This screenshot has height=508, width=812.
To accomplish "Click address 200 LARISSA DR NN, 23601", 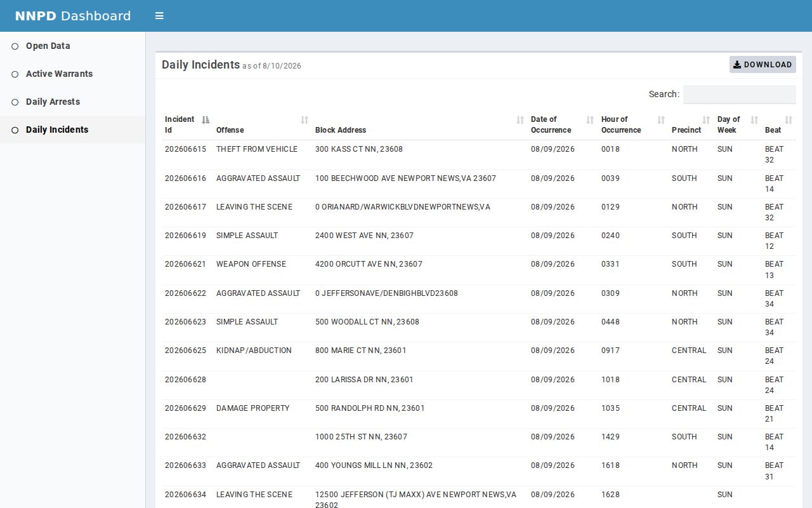I will 364,380.
